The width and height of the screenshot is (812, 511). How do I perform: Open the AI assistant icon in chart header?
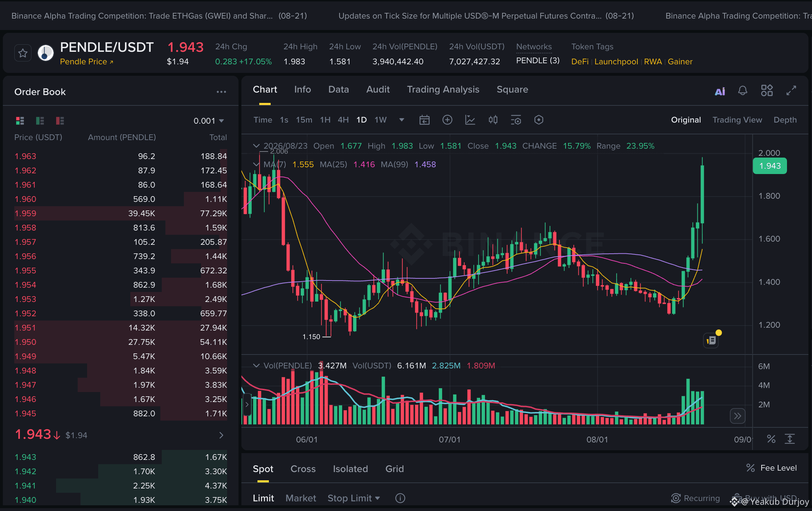pos(720,91)
